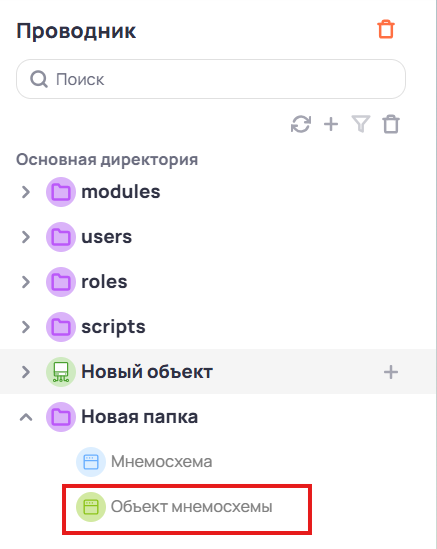
Task: Expand the roles folder chevron
Action: pos(26,282)
